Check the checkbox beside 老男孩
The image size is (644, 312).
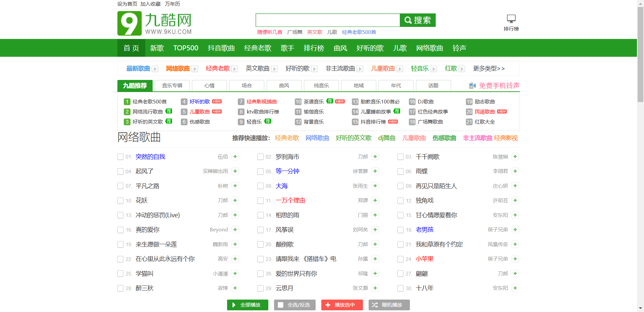point(400,230)
